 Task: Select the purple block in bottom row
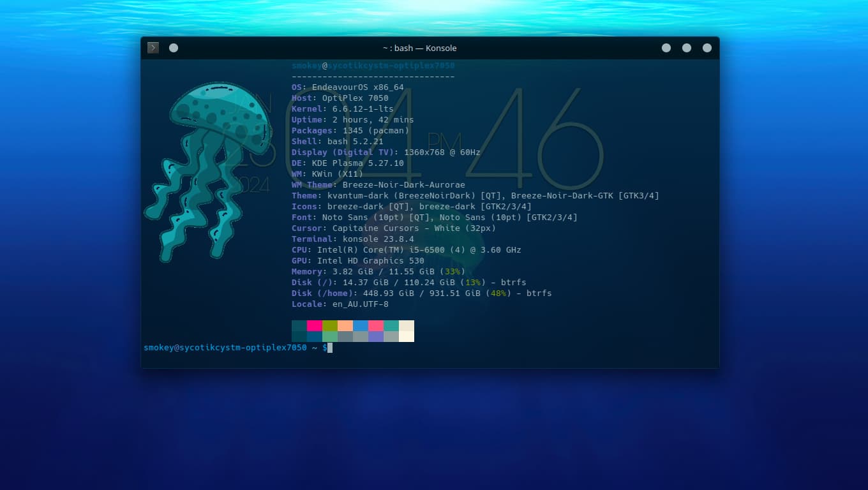pyautogui.click(x=376, y=336)
